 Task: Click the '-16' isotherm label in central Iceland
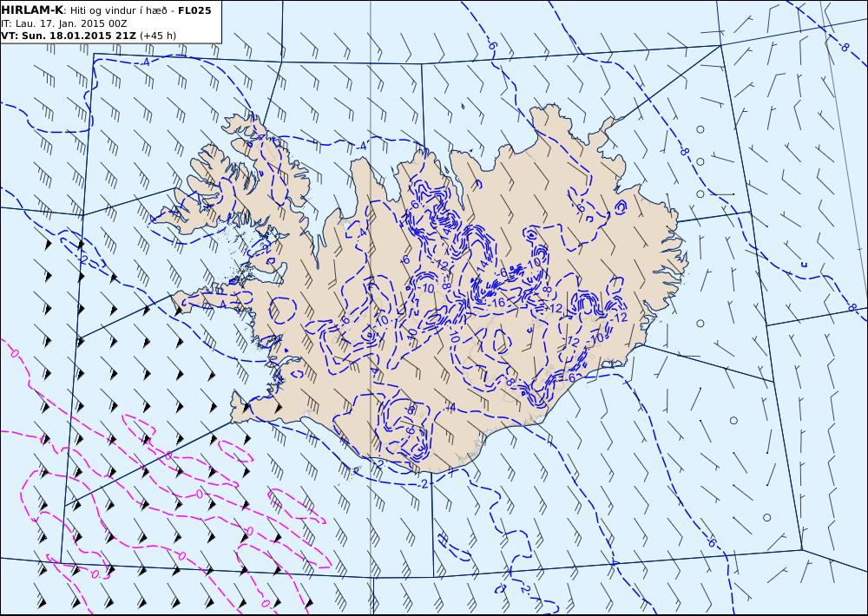[497, 303]
